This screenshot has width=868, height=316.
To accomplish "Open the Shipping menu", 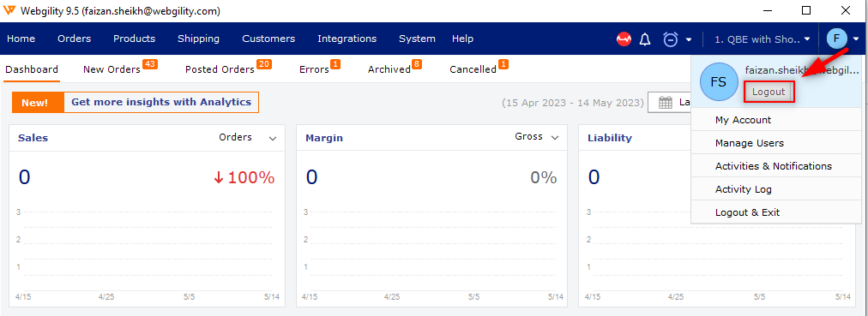I will point(198,39).
